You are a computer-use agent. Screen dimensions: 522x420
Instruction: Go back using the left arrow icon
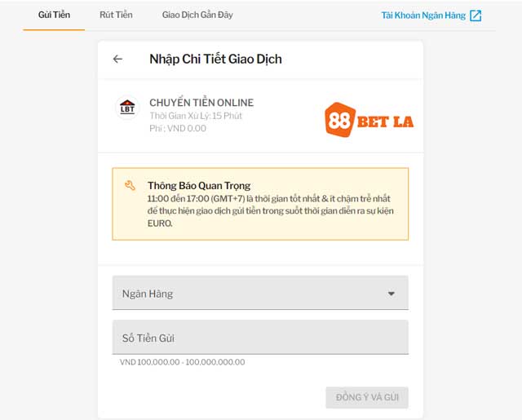117,60
